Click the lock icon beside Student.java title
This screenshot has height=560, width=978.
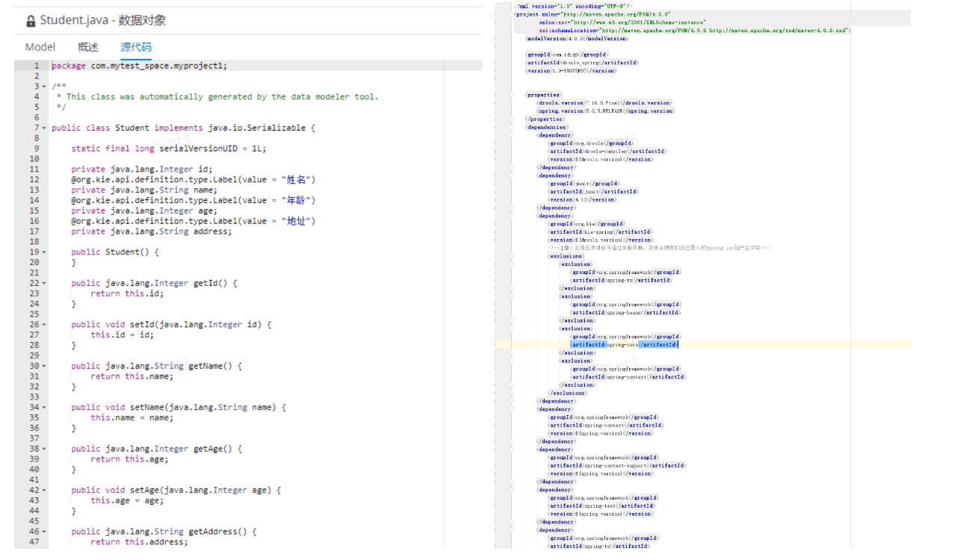pyautogui.click(x=31, y=21)
